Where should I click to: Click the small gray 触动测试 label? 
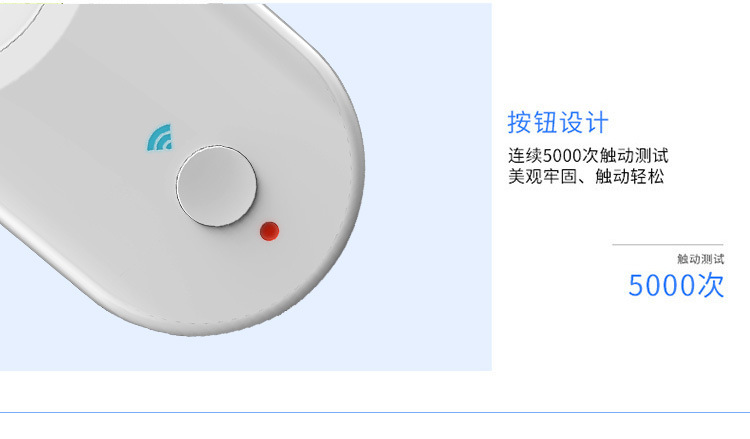coord(700,259)
